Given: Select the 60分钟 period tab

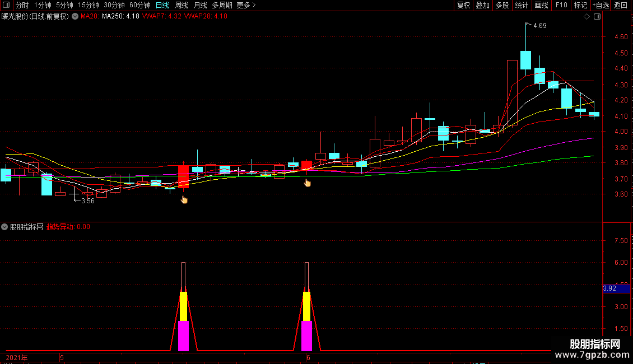Looking at the screenshot, I should tap(139, 5).
